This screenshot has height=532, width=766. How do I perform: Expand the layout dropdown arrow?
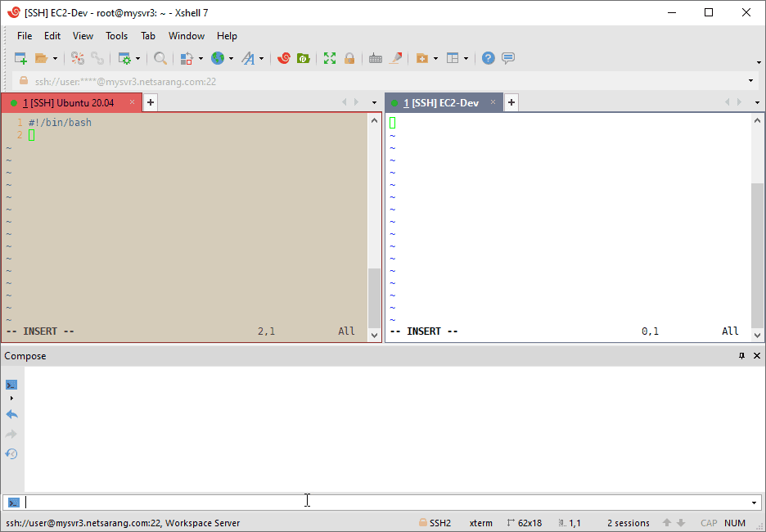[466, 59]
